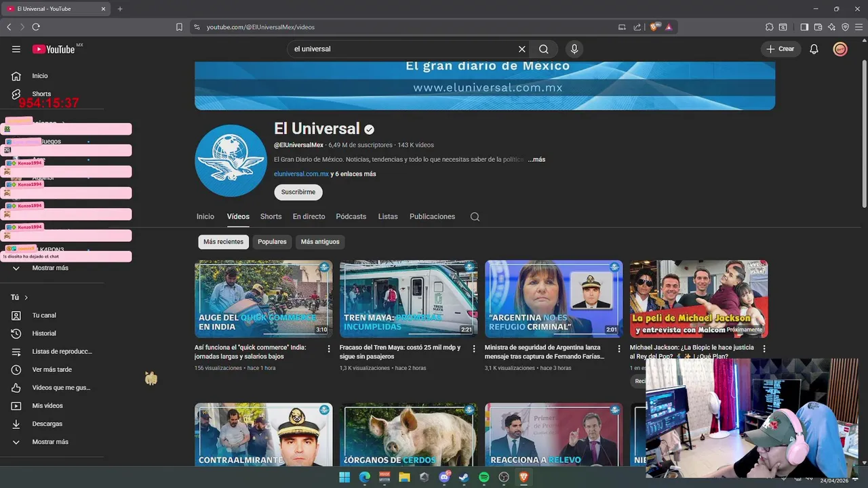
Task: Open the Windows Start menu
Action: [344, 477]
